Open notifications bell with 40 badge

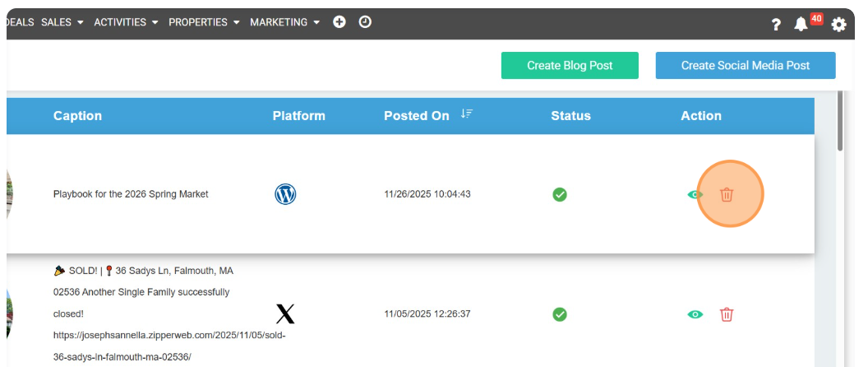[801, 24]
